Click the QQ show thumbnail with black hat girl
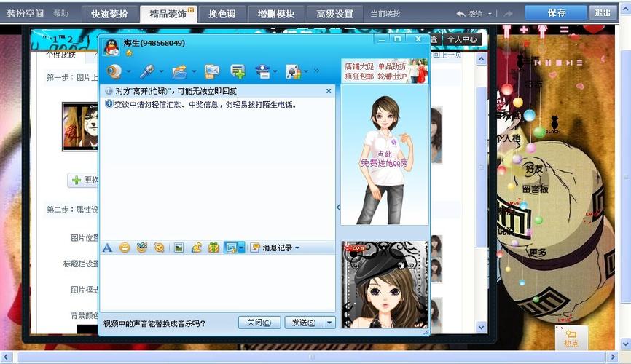 coord(384,284)
